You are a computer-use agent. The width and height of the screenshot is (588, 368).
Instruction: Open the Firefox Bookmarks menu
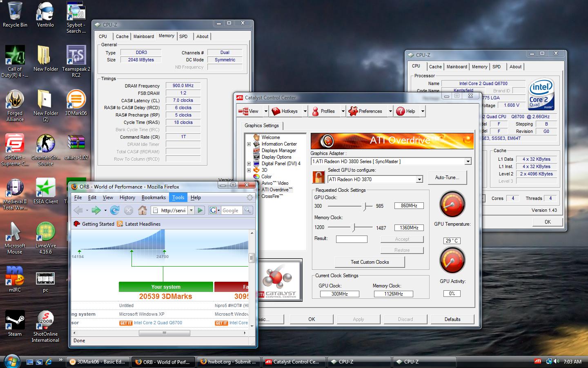[154, 197]
